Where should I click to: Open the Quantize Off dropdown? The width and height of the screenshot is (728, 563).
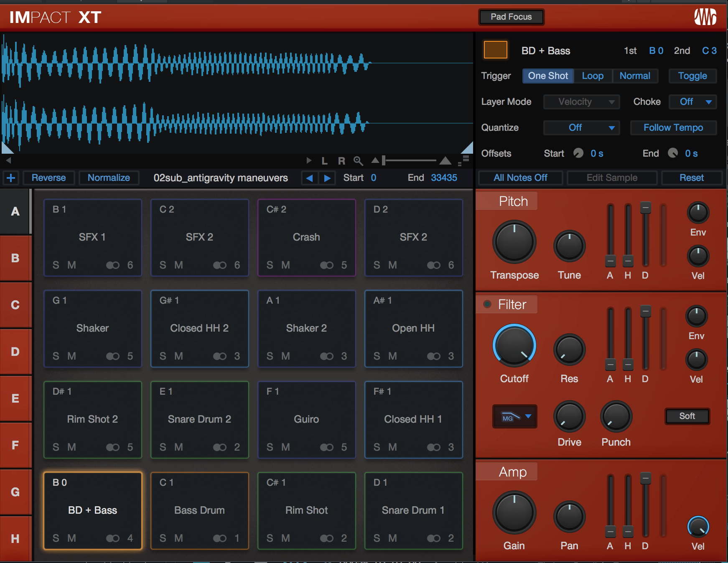point(581,128)
